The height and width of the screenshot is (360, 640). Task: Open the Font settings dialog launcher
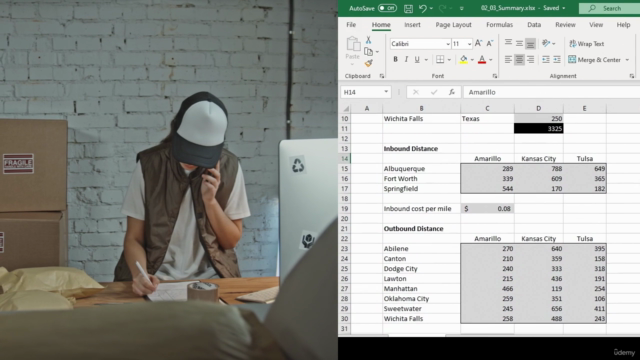coord(495,76)
